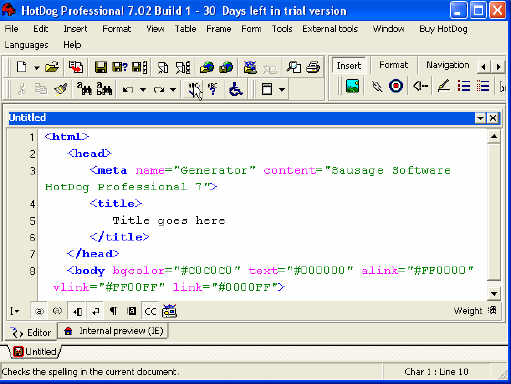Click the editor scrollbar up arrow
Image resolution: width=511 pixels, height=384 pixels.
pos(494,136)
